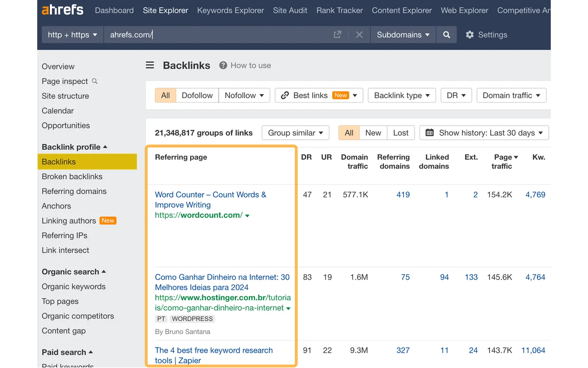Open Anchors in the sidebar
This screenshot has height=368, width=588.
point(56,206)
